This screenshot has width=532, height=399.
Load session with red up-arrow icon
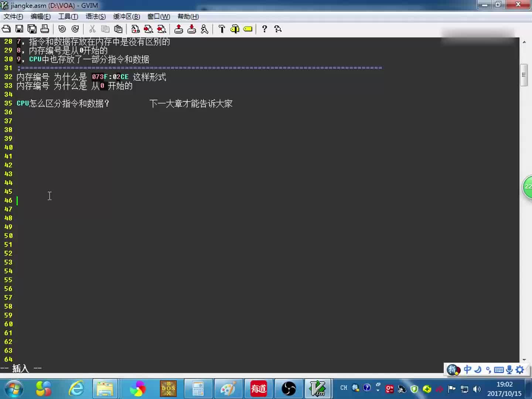click(x=179, y=29)
